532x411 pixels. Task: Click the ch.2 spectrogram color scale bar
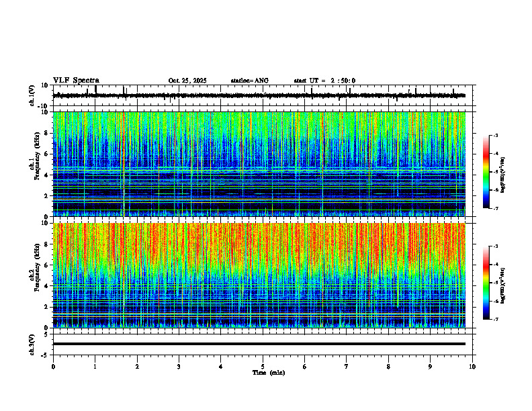[x=486, y=283]
